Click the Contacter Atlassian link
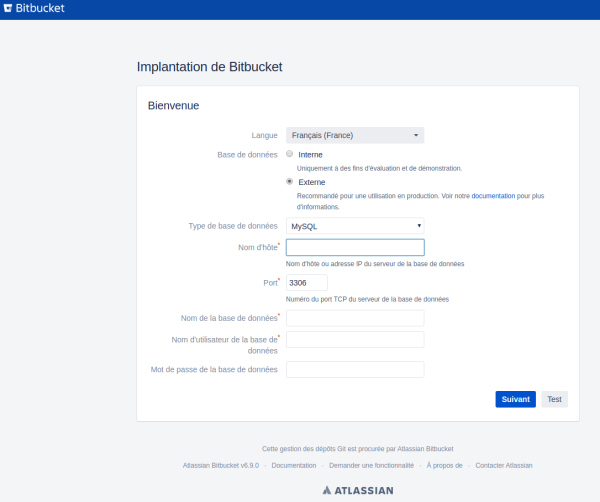The image size is (600, 502). tap(504, 466)
